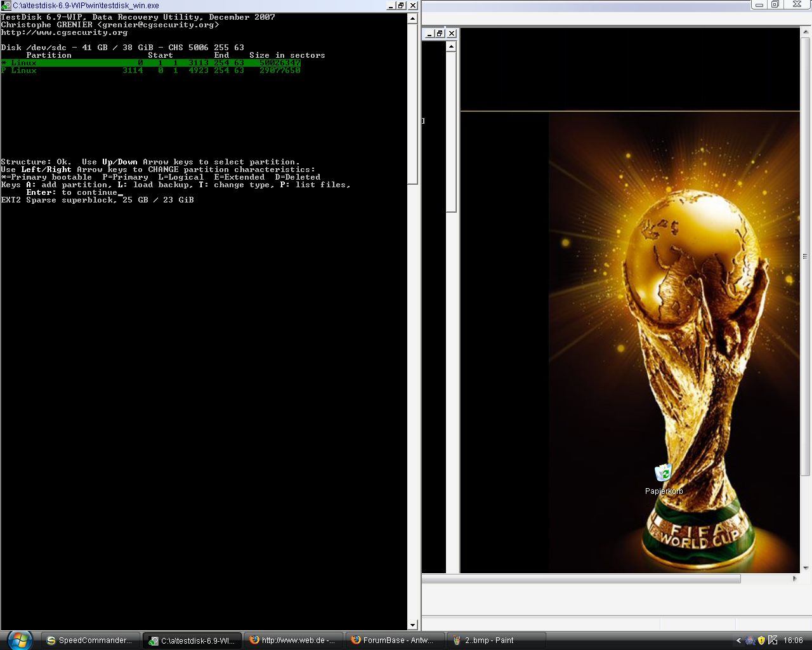Open the 16:06 taskbar clock
Image resolution: width=812 pixels, height=650 pixels.
793,640
